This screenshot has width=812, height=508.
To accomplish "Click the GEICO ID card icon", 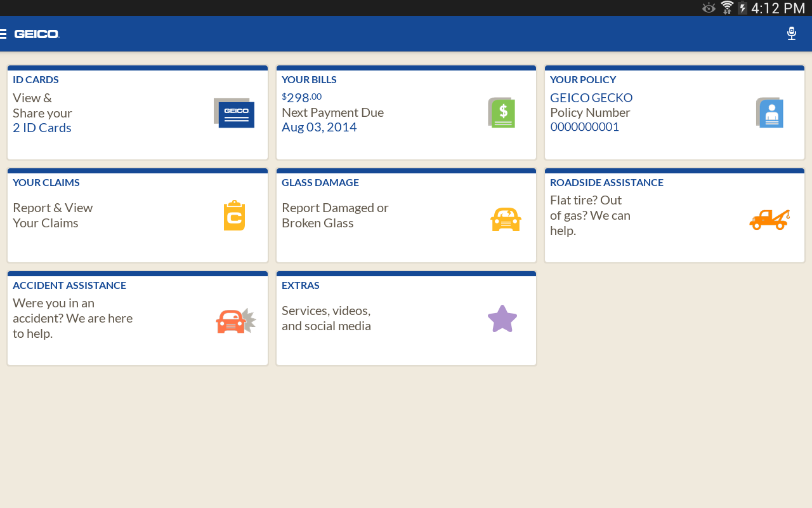I will click(234, 112).
